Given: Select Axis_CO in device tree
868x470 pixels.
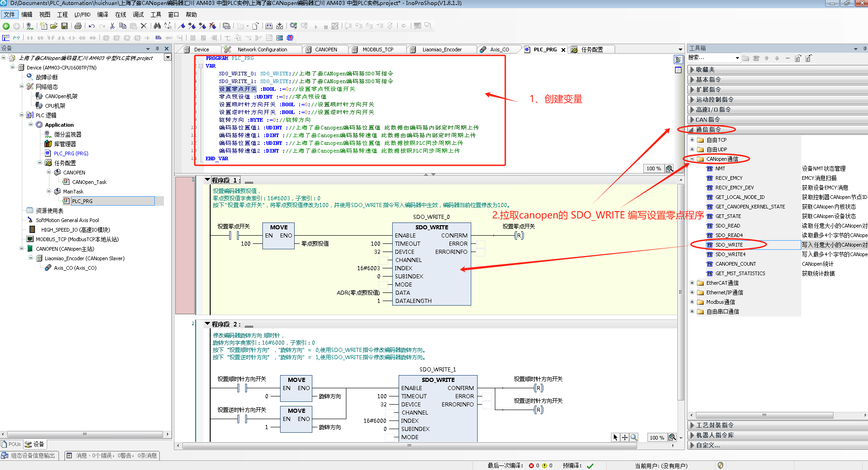Looking at the screenshot, I should (x=75, y=268).
